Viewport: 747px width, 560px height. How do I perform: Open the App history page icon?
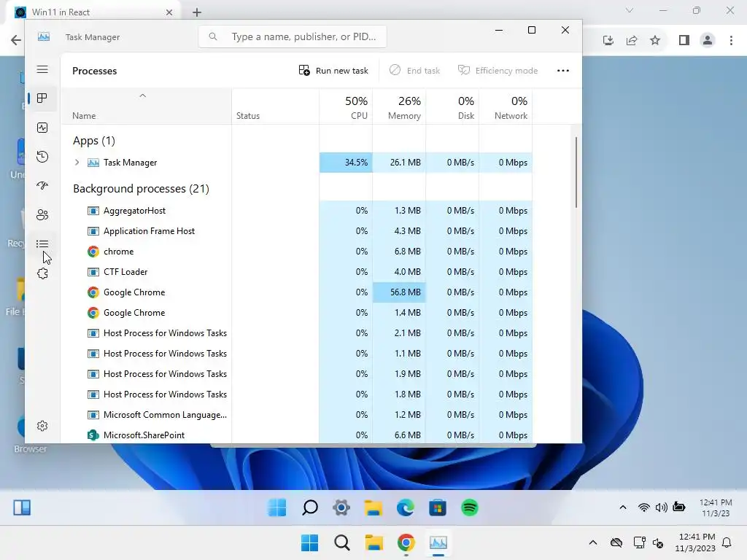point(42,157)
